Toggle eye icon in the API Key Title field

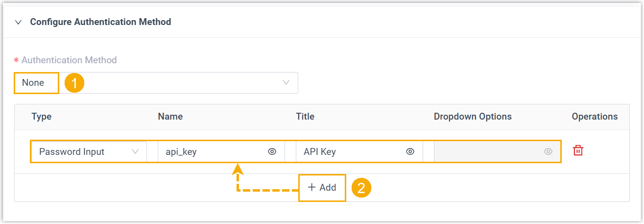[x=410, y=152]
